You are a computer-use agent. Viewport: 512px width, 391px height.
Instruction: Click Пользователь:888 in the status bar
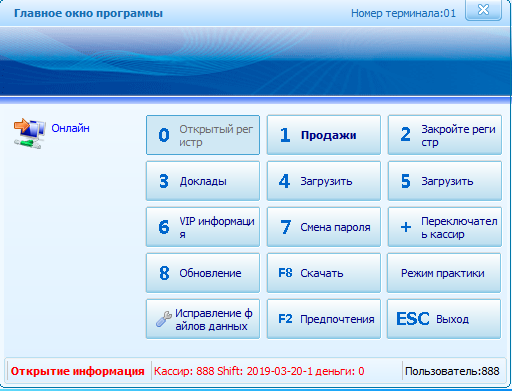click(x=452, y=371)
